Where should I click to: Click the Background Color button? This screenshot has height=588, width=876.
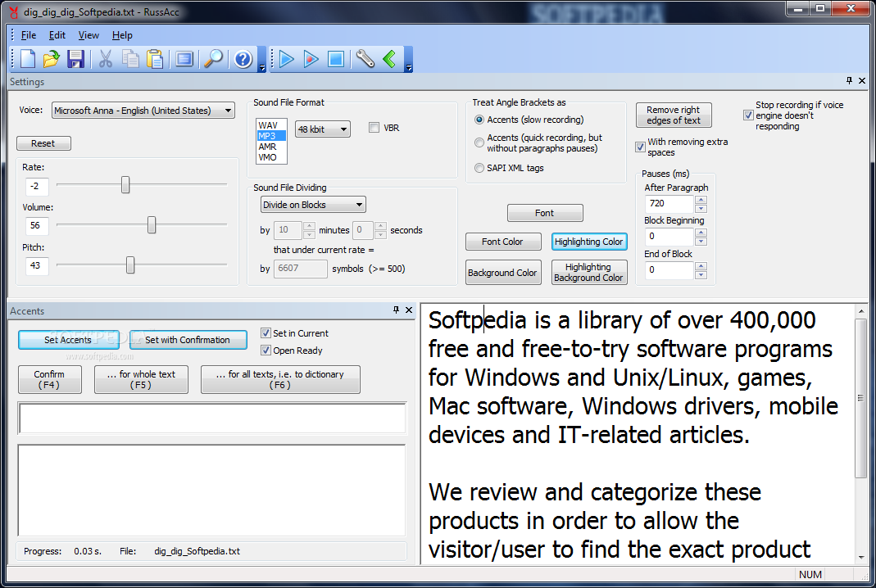tap(503, 273)
